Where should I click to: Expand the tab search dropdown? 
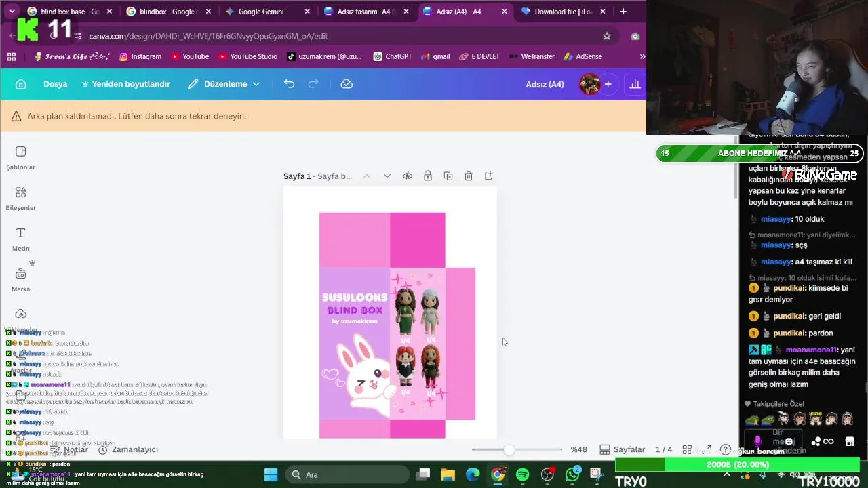(x=12, y=12)
